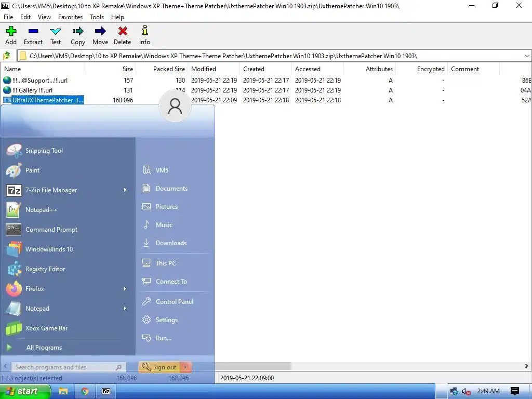Viewport: 532px width, 399px height.
Task: Open Chrome from the taskbar
Action: coord(85,391)
